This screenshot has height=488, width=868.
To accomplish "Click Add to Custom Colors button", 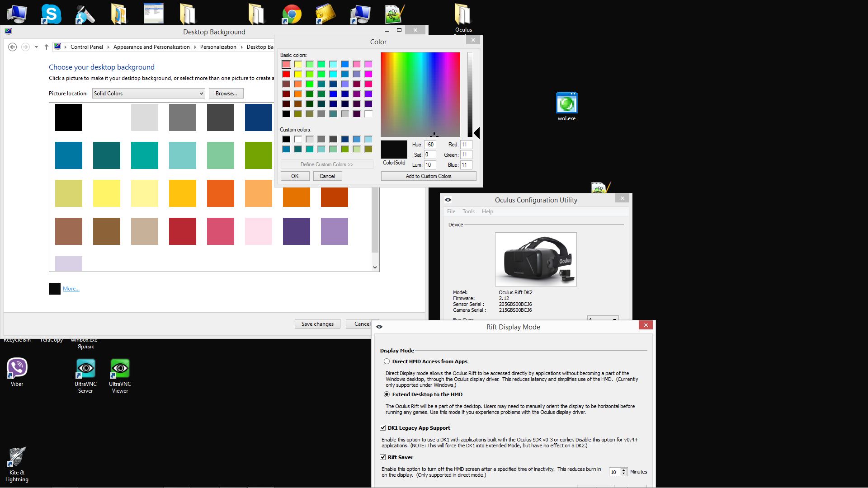I will point(429,176).
